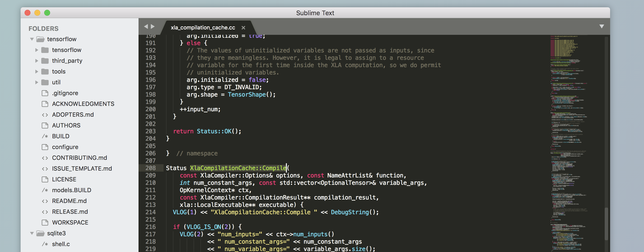Click the nested tensorflow folder icon
Image resolution: width=644 pixels, height=252 pixels.
pos(45,50)
